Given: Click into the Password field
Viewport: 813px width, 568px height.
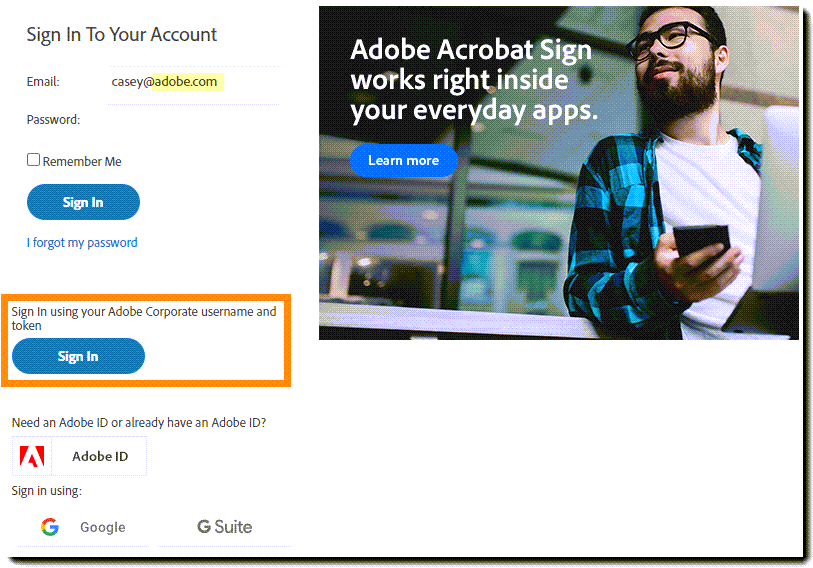Looking at the screenshot, I should (193, 120).
